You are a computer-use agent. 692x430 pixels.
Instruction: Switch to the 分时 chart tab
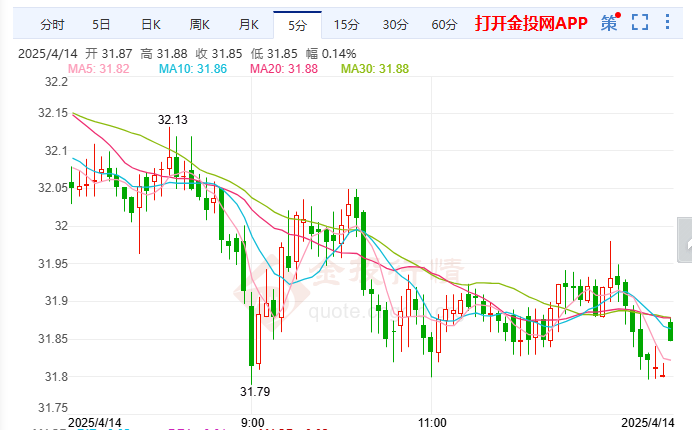click(52, 25)
